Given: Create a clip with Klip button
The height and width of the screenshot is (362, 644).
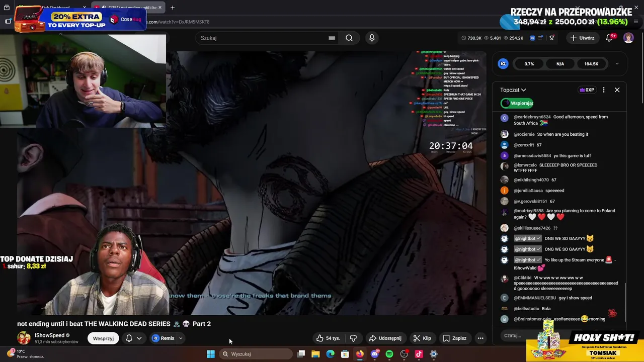Looking at the screenshot, I should (422, 338).
